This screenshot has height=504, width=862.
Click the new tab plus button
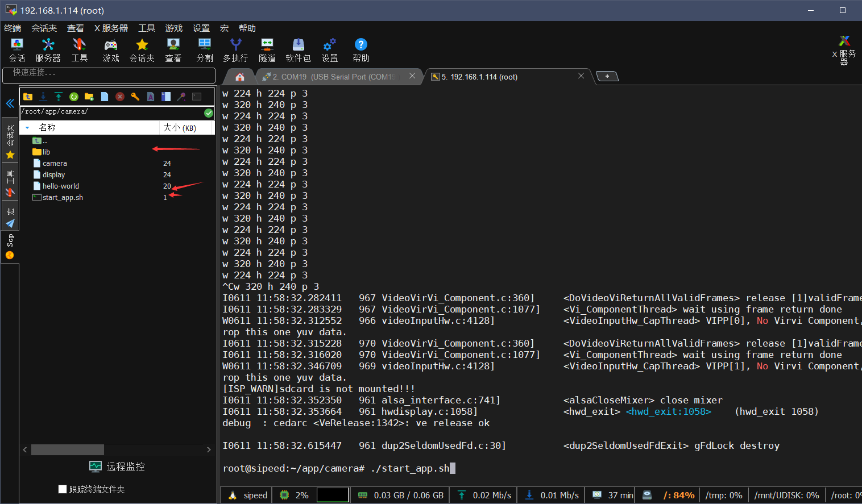607,77
